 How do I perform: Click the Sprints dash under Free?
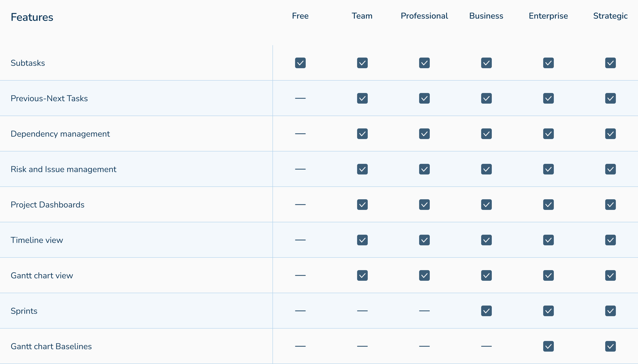(300, 311)
